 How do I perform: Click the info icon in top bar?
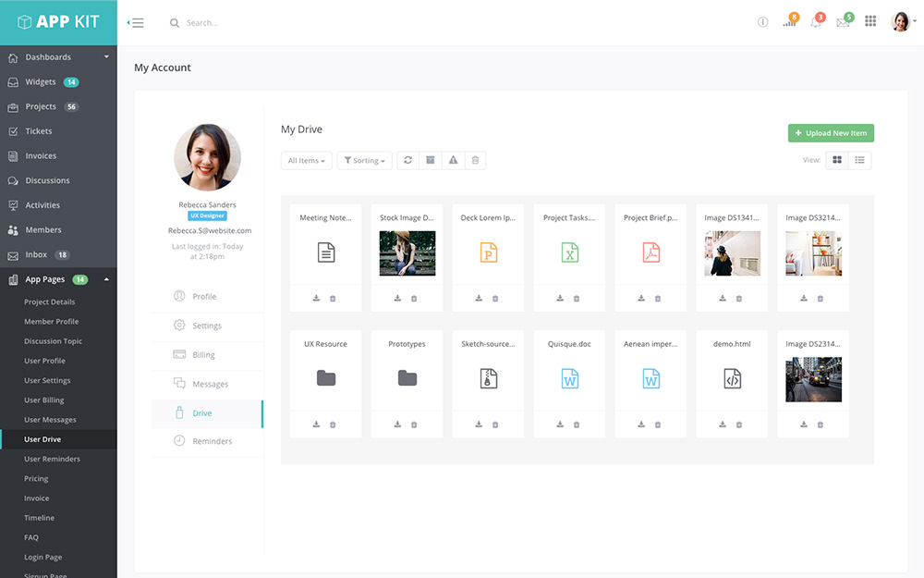coord(762,22)
